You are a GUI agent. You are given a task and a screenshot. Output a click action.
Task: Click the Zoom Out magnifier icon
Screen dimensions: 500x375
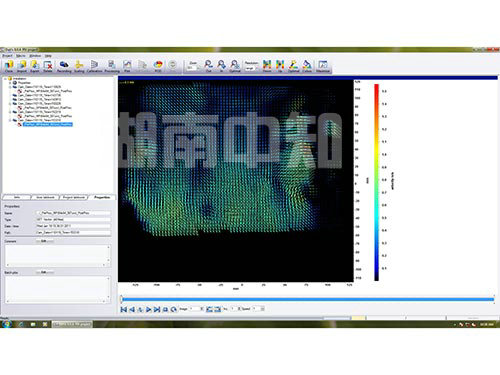coord(208,66)
